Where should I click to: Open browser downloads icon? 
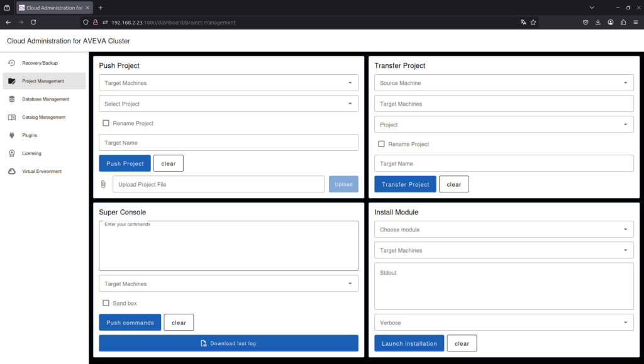(x=598, y=22)
